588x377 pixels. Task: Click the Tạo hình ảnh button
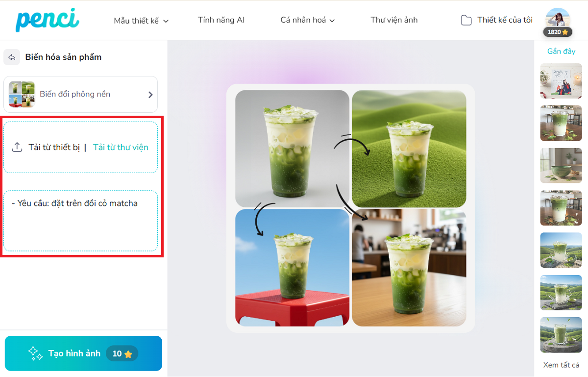point(83,353)
